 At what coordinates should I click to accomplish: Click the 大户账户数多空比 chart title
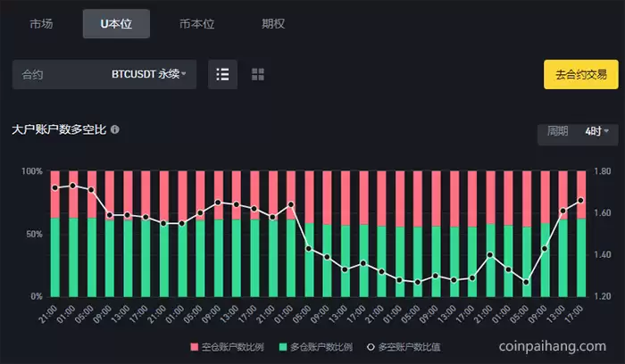(59, 130)
